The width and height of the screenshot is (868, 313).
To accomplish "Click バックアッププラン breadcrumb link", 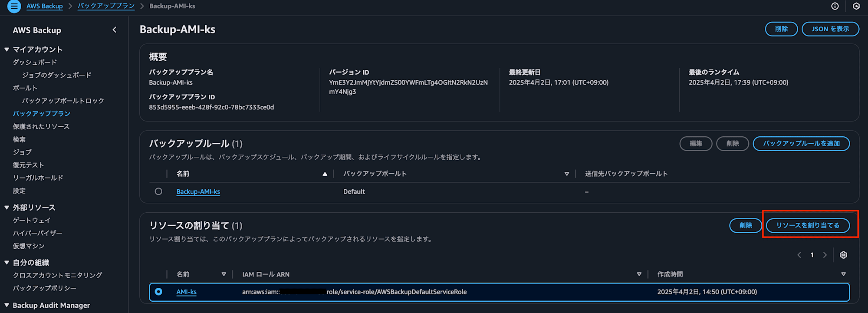I will click(106, 6).
